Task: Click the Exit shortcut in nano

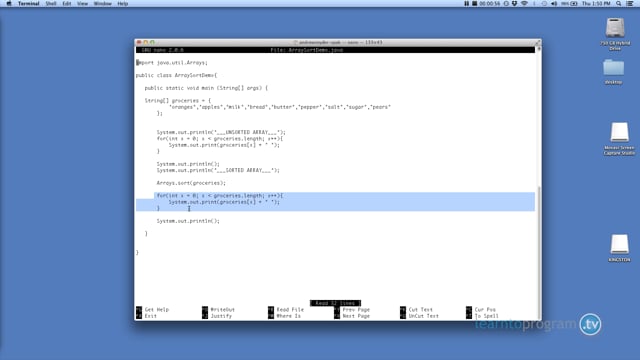Action: pos(146,316)
